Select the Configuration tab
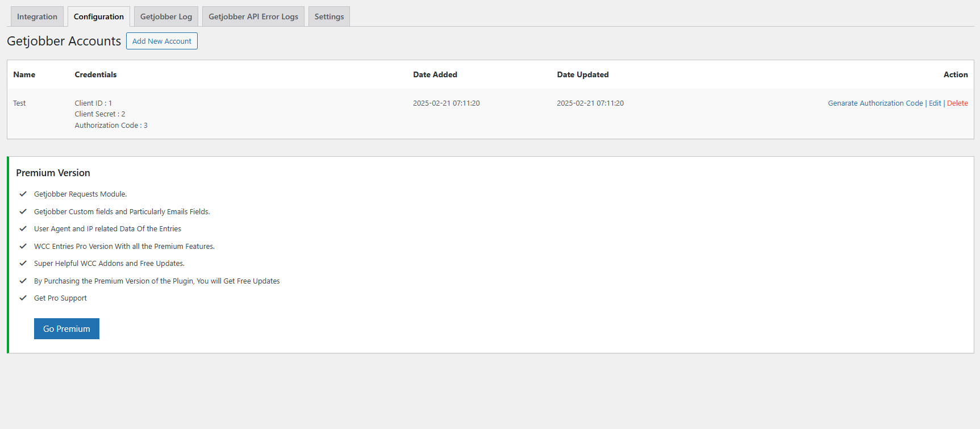This screenshot has height=429, width=980. [99, 16]
